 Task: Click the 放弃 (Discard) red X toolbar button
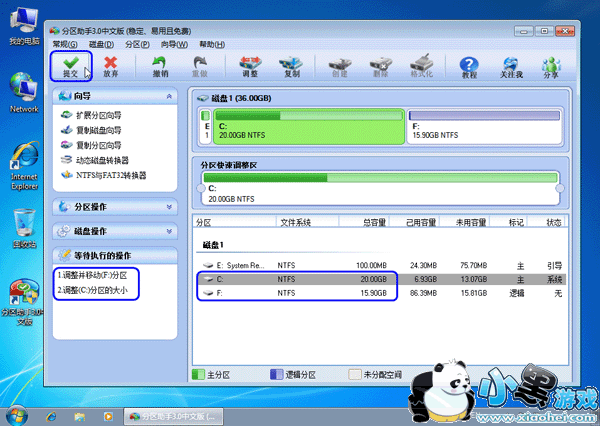[x=111, y=66]
